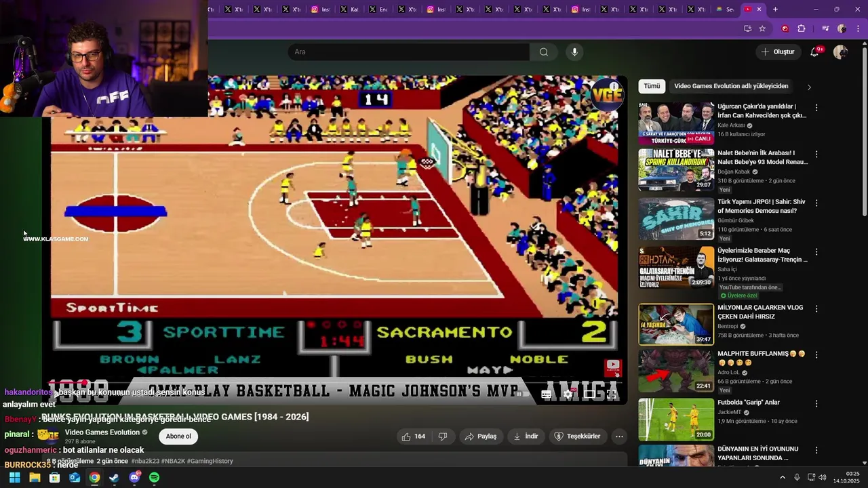Switch to the 'Kat' X tab

pos(349,9)
